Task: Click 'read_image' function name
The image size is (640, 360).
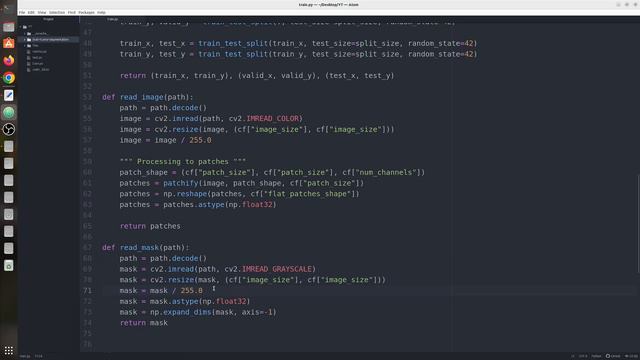Action: point(142,97)
